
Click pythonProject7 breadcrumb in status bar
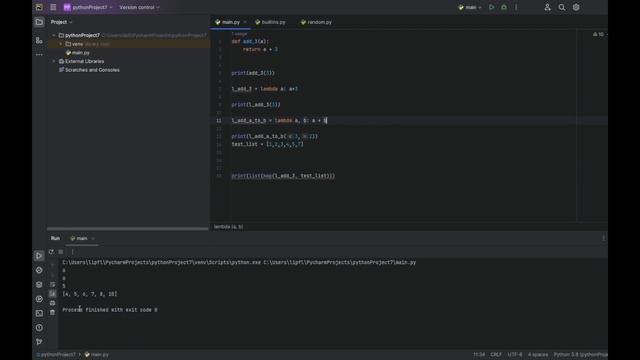56,355
